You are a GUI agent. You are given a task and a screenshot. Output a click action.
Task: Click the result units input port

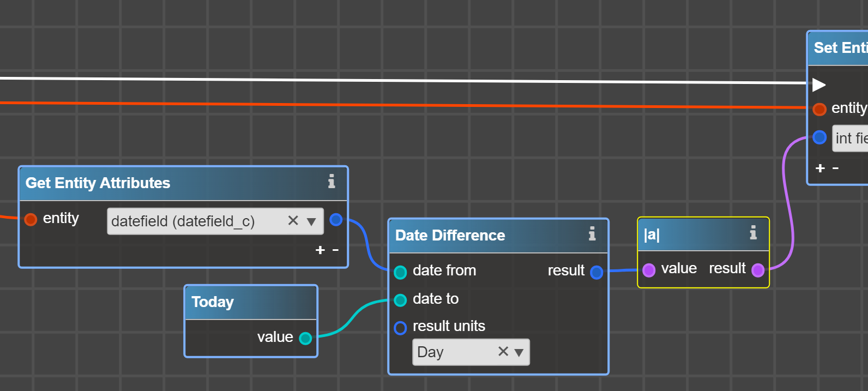[x=400, y=328]
